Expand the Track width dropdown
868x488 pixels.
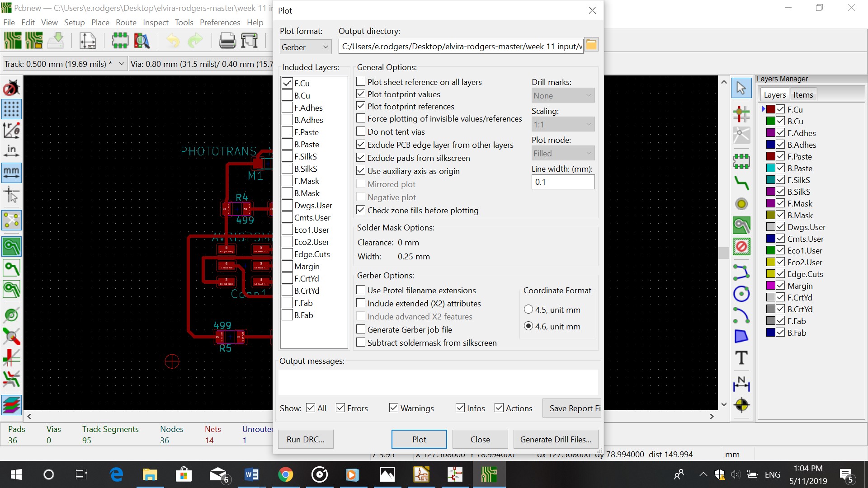tap(121, 64)
